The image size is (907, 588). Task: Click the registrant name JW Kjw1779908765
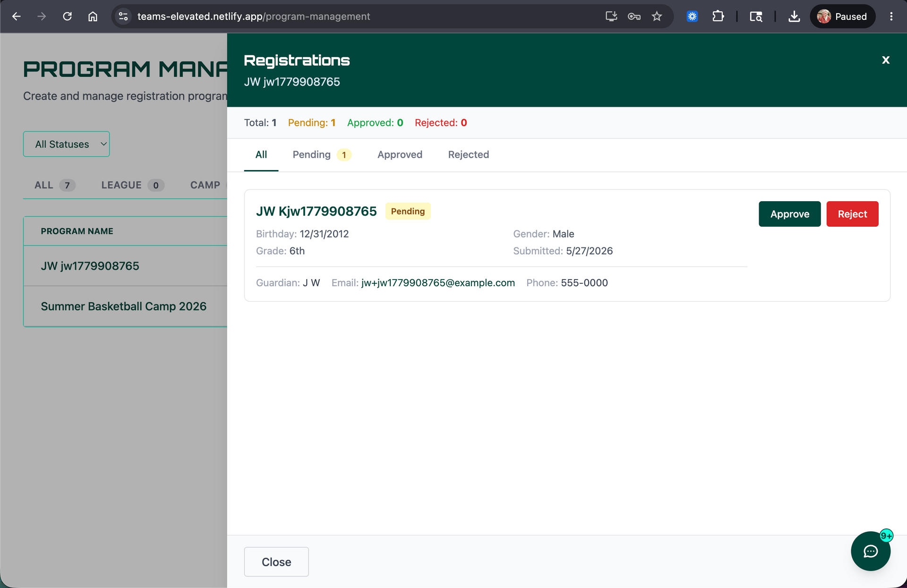(x=317, y=211)
